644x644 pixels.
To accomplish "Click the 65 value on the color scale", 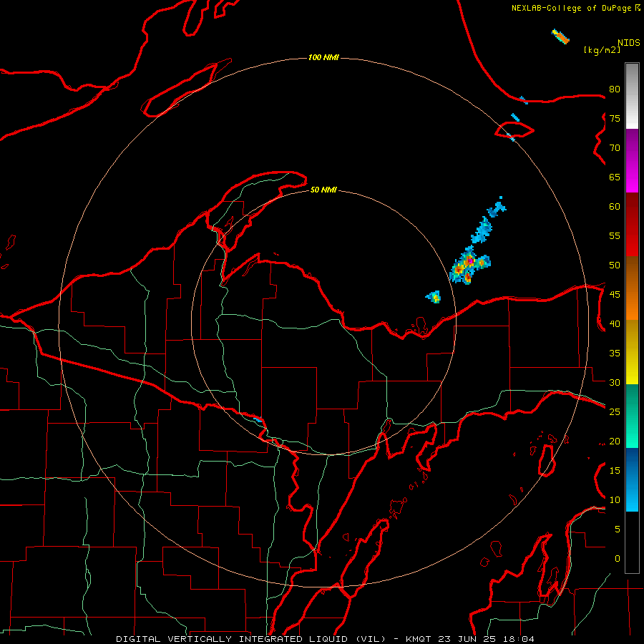I will [x=615, y=177].
